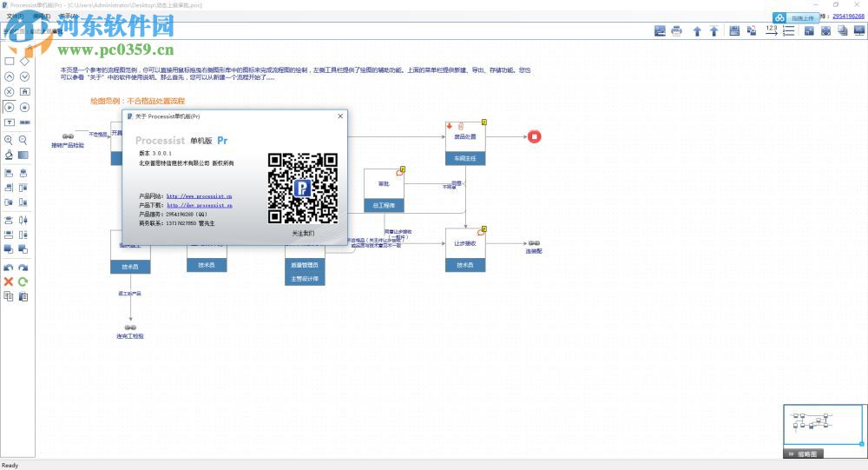The image size is (868, 470).
Task: Open the About (关于) menu
Action: 68,17
